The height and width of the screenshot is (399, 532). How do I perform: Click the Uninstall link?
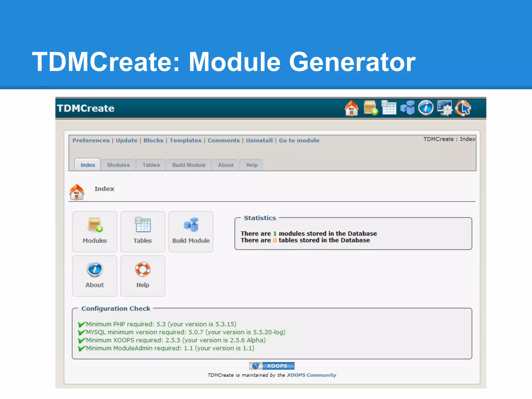pyautogui.click(x=259, y=140)
